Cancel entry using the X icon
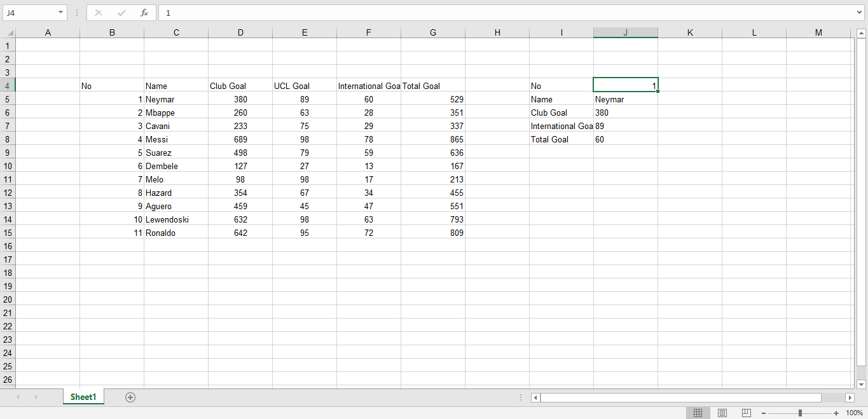868x419 pixels. coord(99,12)
